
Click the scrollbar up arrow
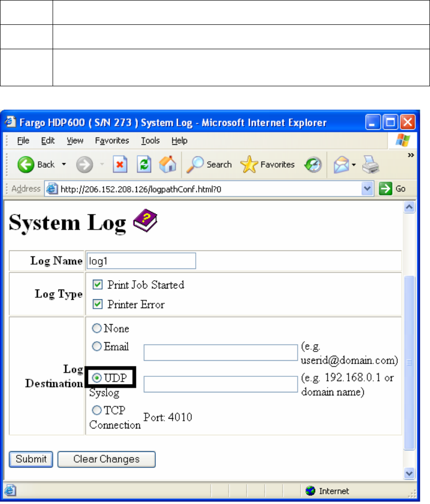[x=409, y=207]
